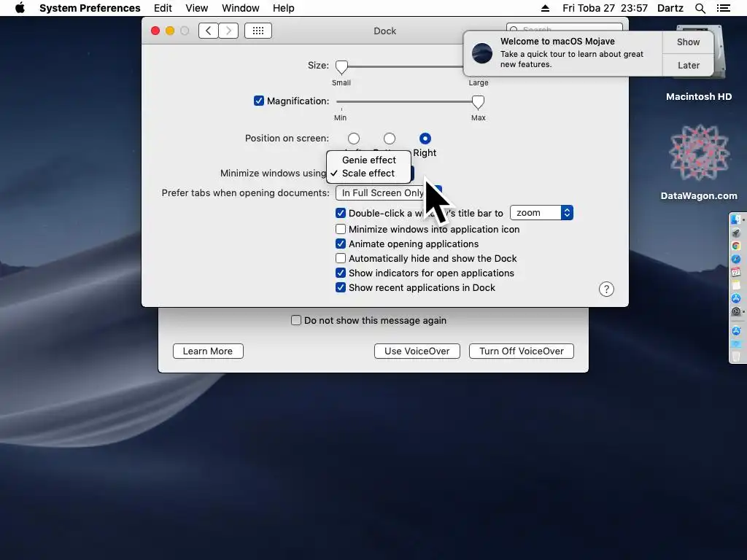
Task: Click Later on the Mojave notification
Action: click(x=689, y=65)
